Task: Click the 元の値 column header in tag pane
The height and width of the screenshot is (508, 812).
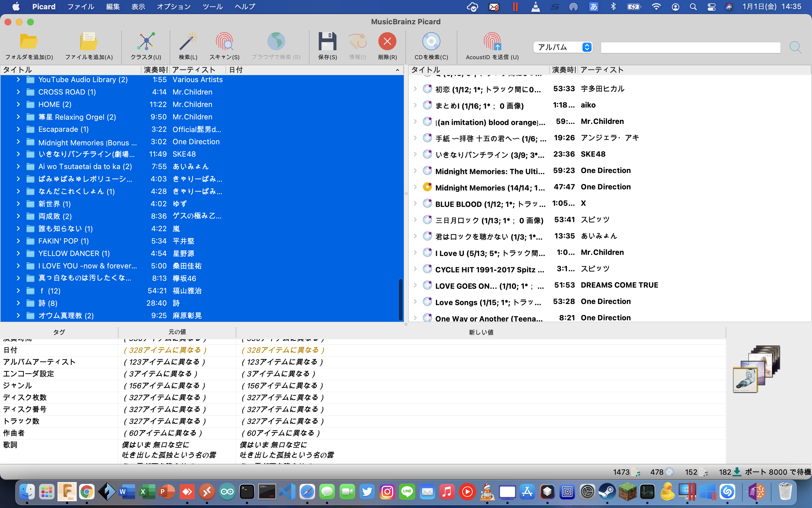Action: click(x=177, y=332)
